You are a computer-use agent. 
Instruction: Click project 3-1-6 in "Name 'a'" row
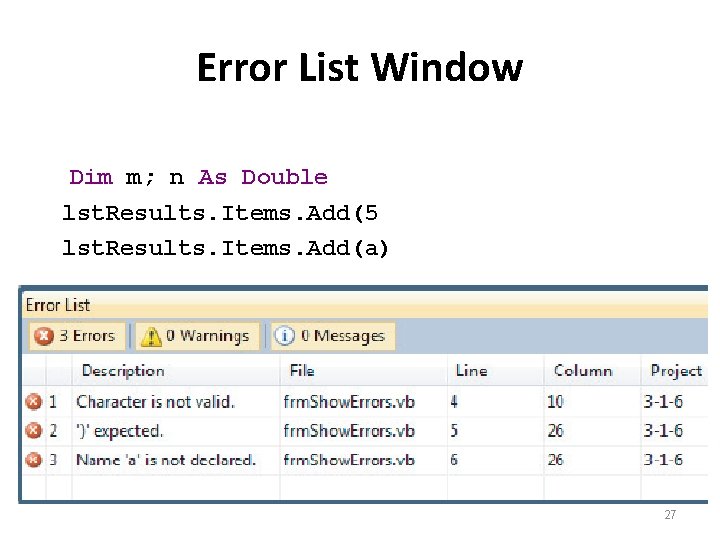(663, 460)
